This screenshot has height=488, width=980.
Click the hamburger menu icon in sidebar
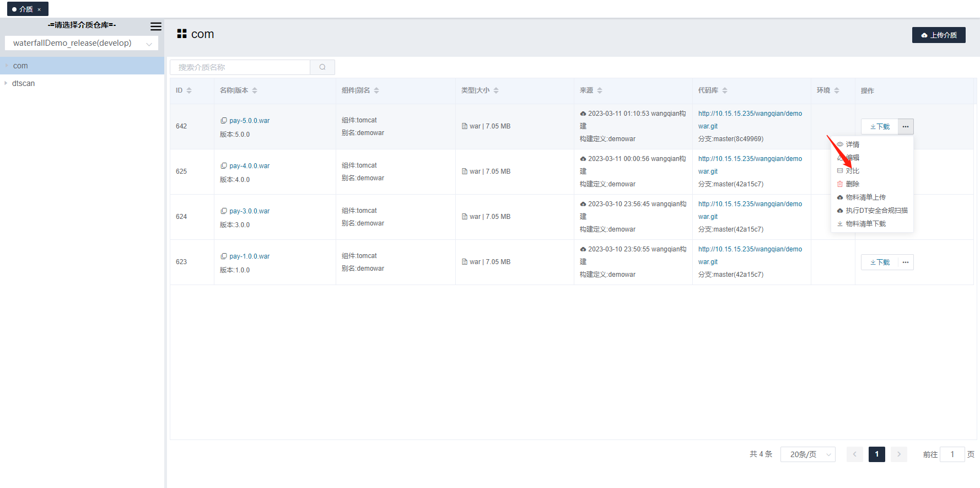point(156,26)
